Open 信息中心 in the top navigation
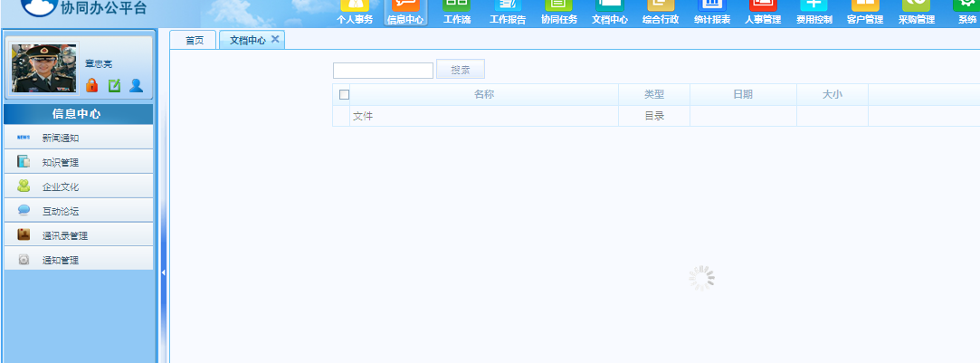The height and width of the screenshot is (363, 980). [x=405, y=13]
